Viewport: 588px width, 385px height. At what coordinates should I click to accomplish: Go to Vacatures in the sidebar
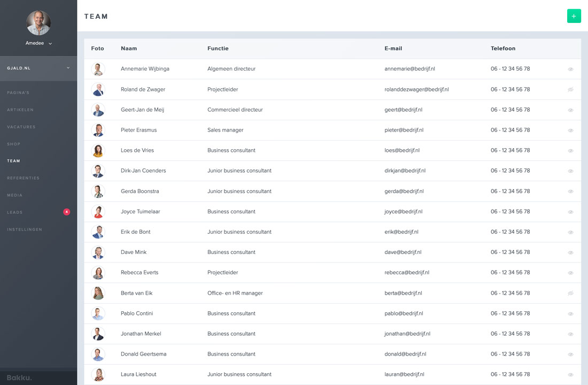(x=21, y=127)
